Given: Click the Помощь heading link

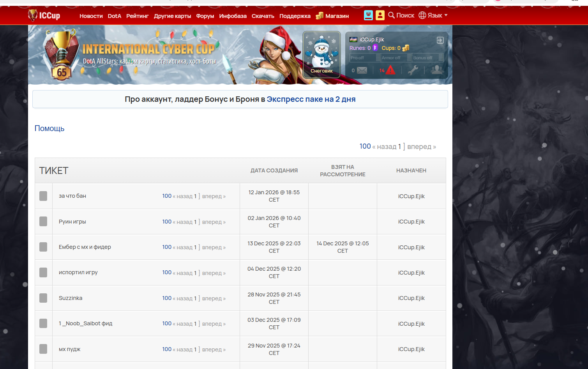Looking at the screenshot, I should [x=49, y=128].
